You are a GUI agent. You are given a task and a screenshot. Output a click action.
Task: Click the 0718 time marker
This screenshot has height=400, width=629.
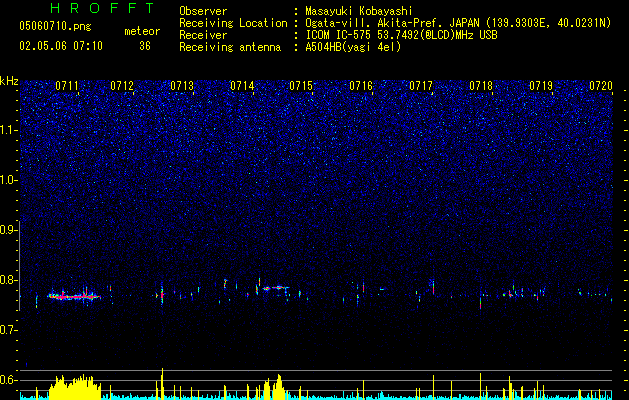(481, 86)
